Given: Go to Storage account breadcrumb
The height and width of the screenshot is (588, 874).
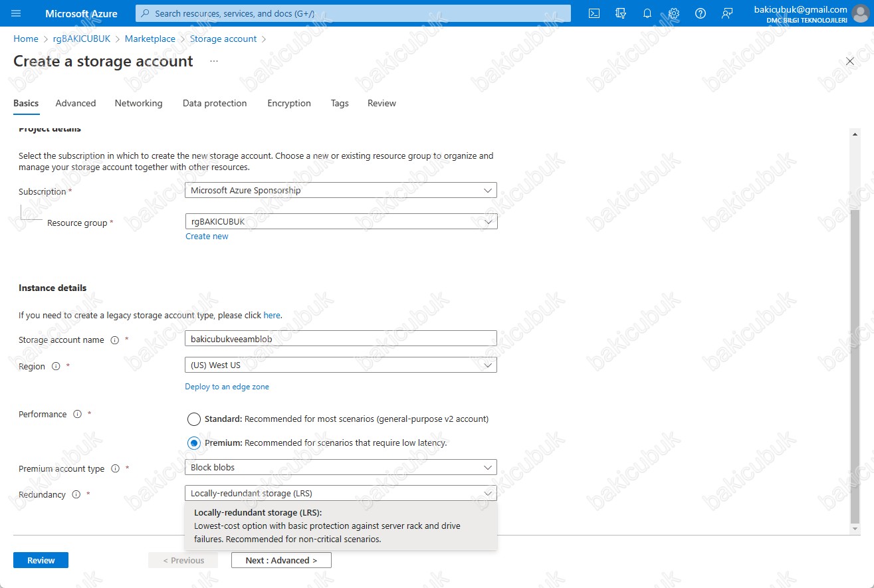Looking at the screenshot, I should click(x=223, y=39).
